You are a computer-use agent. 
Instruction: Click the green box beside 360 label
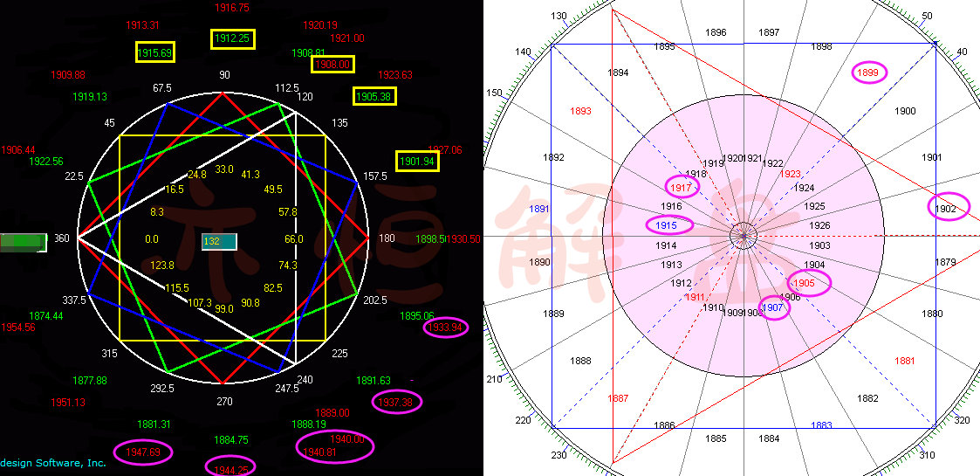point(24,243)
